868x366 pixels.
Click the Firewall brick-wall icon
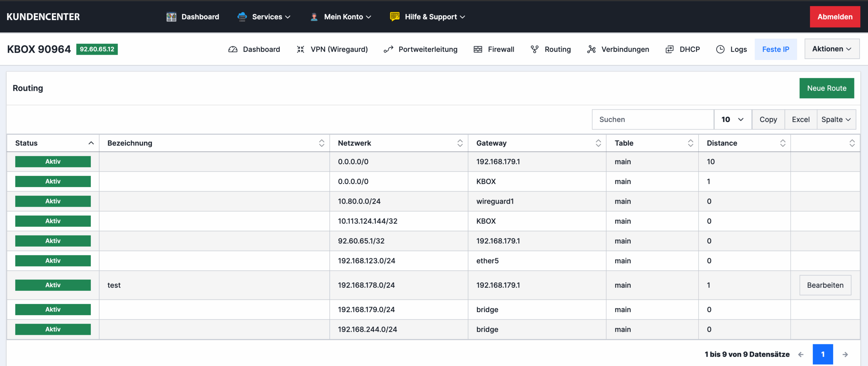coord(478,49)
